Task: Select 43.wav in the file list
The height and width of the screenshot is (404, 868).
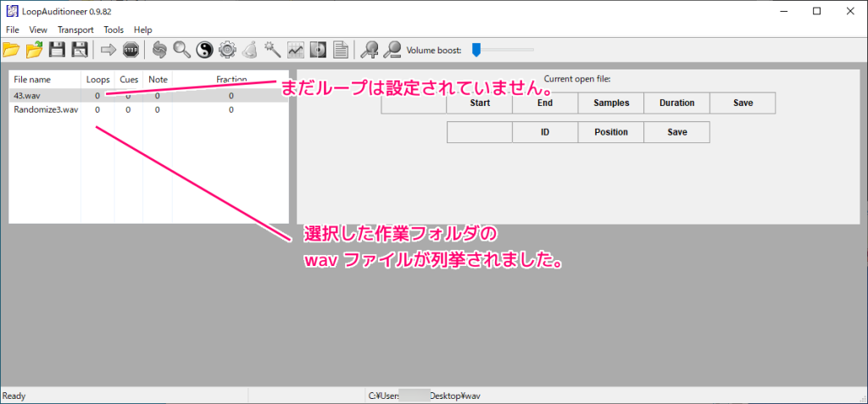Action: 27,96
